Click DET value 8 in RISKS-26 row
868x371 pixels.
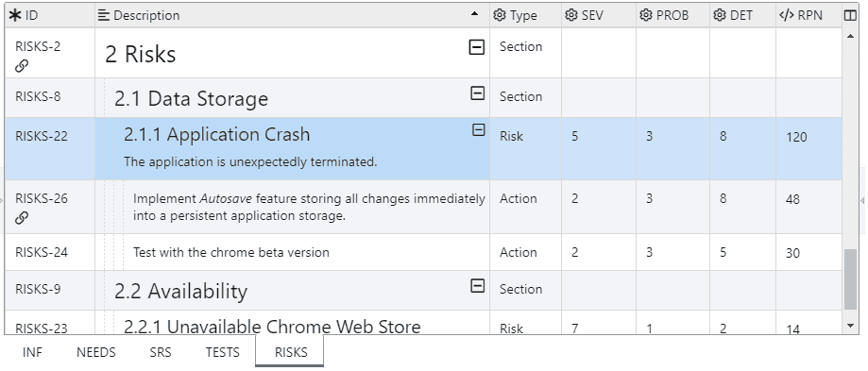pyautogui.click(x=723, y=198)
